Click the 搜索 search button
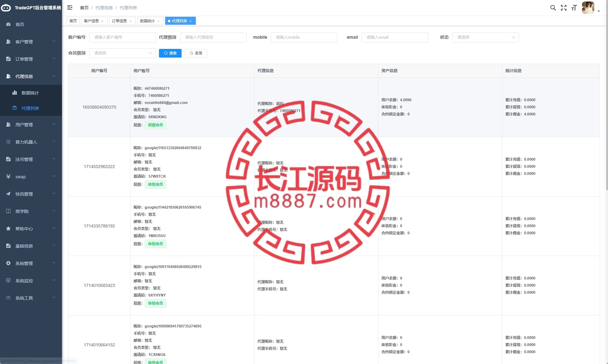Image resolution: width=608 pixels, height=364 pixels. (x=170, y=53)
